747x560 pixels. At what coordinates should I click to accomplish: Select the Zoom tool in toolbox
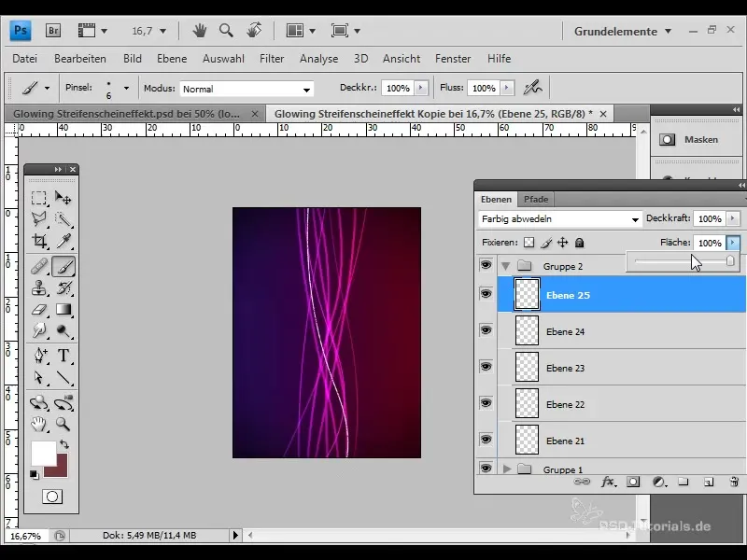point(63,424)
